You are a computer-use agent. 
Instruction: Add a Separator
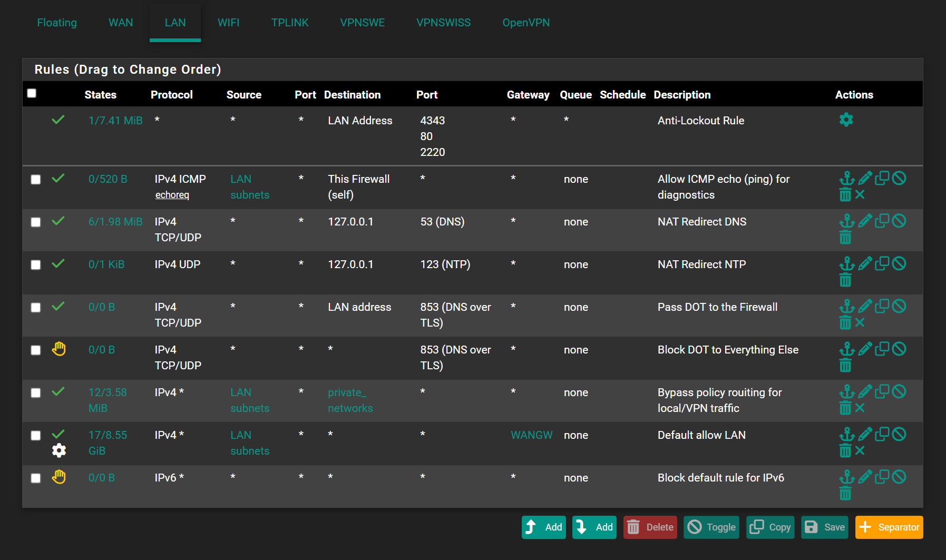(889, 527)
